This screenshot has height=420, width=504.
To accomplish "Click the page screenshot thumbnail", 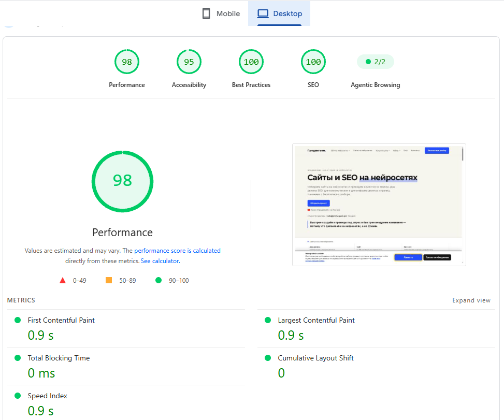I will click(x=379, y=205).
